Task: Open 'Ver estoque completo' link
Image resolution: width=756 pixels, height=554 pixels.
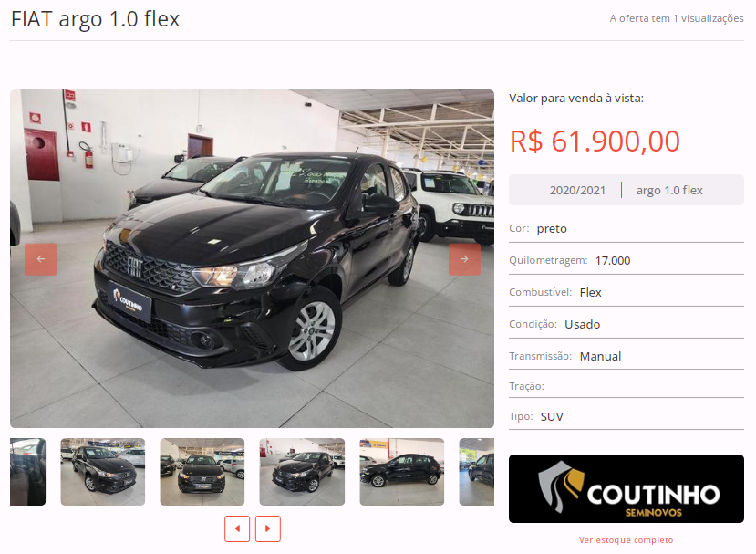Action: [626, 539]
